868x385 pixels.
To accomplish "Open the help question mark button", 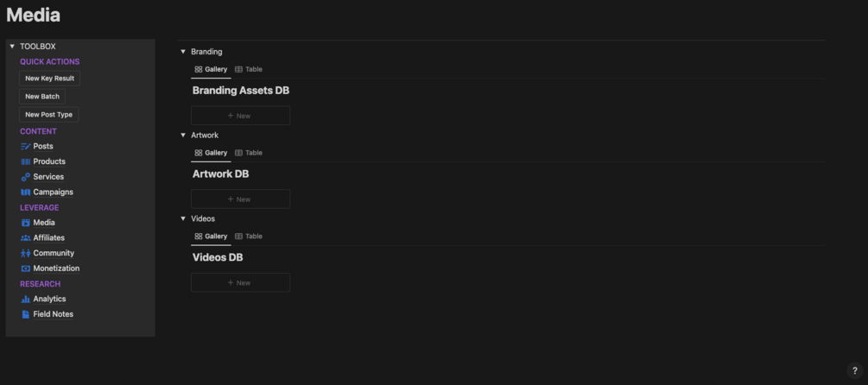I will [854, 371].
